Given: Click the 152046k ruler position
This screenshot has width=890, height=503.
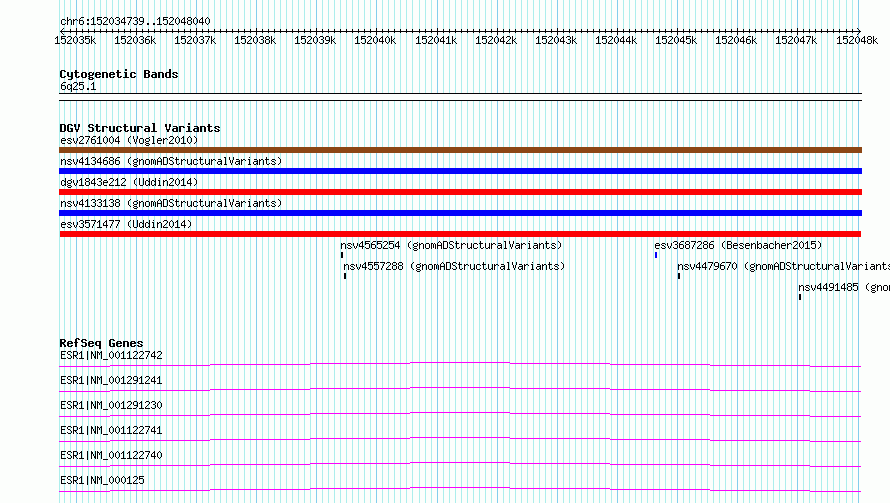Looking at the screenshot, I should pyautogui.click(x=736, y=40).
